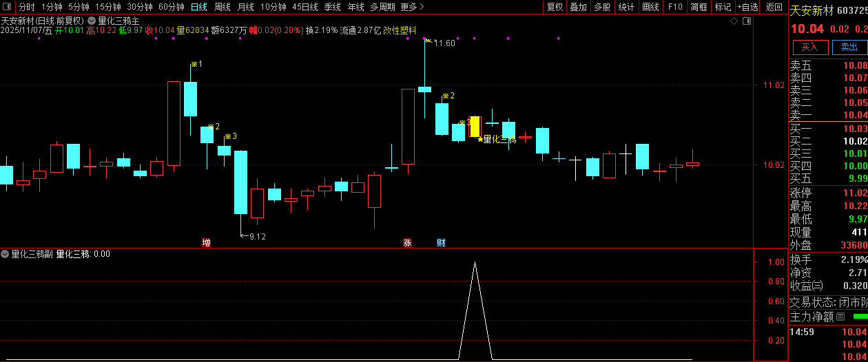The width and height of the screenshot is (868, 362).
Task: Toggle the right info panel icon
Action: [747, 21]
